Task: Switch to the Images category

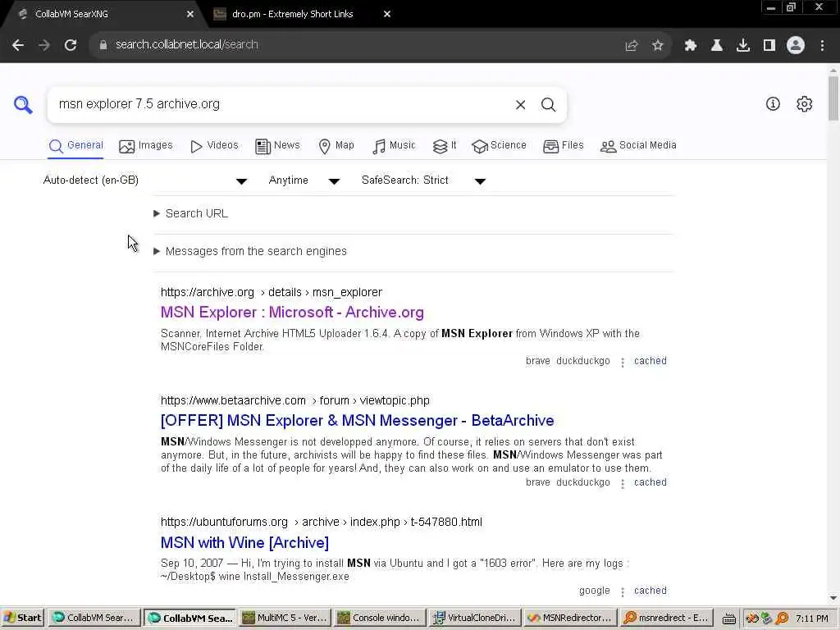Action: coord(146,146)
